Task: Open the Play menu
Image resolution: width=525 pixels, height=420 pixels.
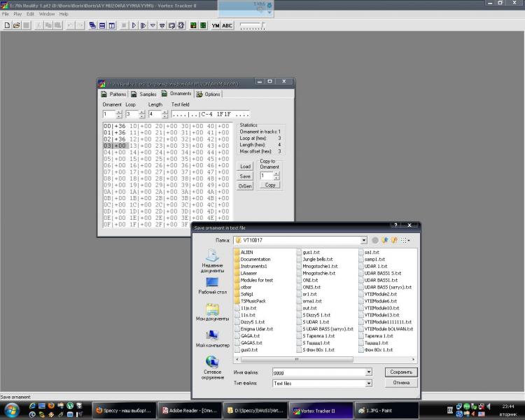Action: pyautogui.click(x=17, y=14)
